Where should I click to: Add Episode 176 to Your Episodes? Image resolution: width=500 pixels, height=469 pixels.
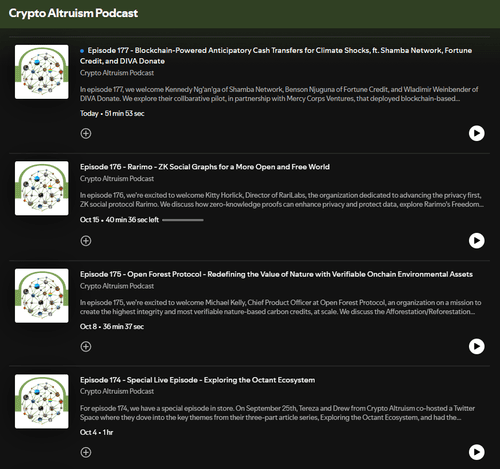coord(86,241)
